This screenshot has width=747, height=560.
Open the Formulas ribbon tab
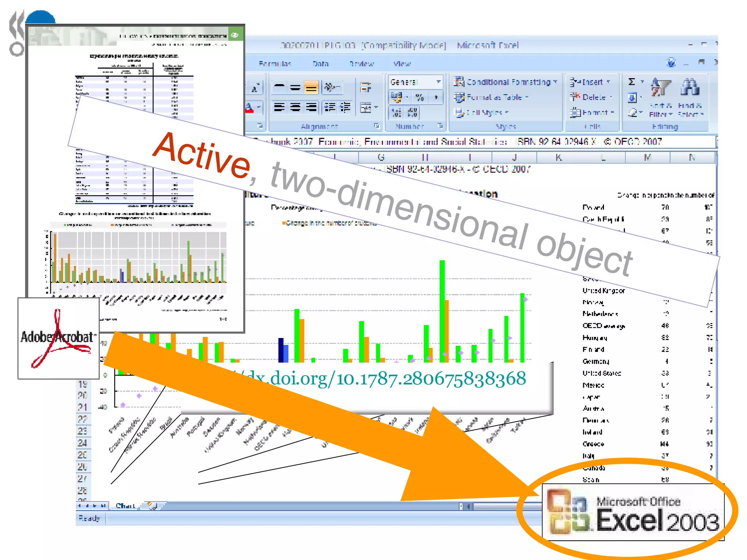[275, 64]
